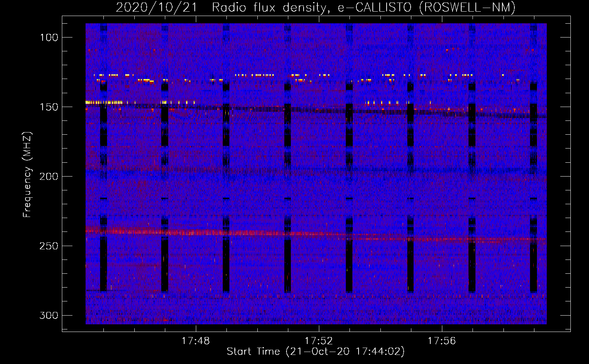
Task: Click the 'Start Time (21-Oct-20 17:44:02)' label
Action: [316, 352]
